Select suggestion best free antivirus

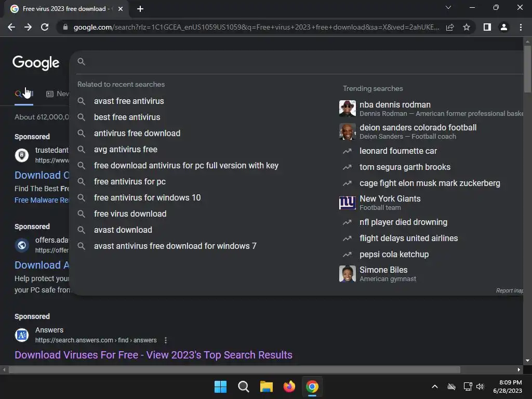pyautogui.click(x=127, y=117)
